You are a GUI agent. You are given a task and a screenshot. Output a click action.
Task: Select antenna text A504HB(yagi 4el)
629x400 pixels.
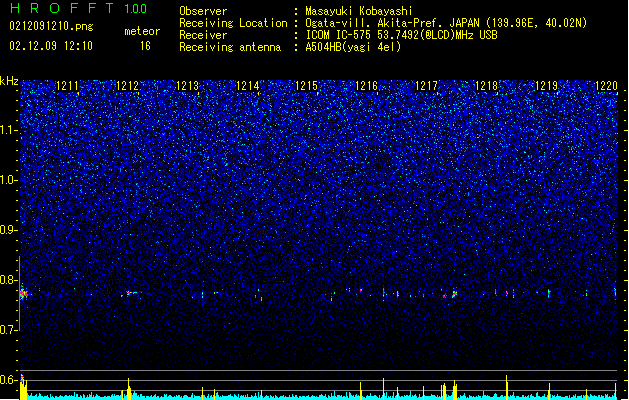(353, 47)
